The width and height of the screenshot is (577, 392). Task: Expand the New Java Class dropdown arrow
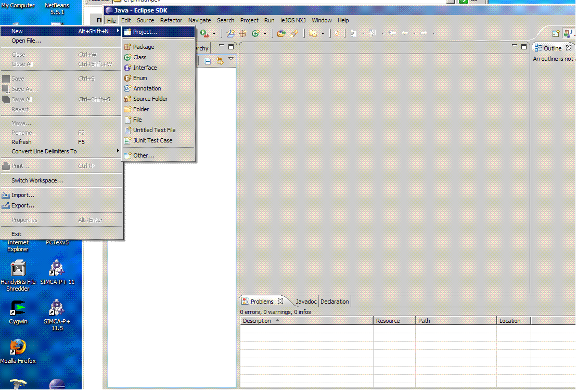point(265,34)
